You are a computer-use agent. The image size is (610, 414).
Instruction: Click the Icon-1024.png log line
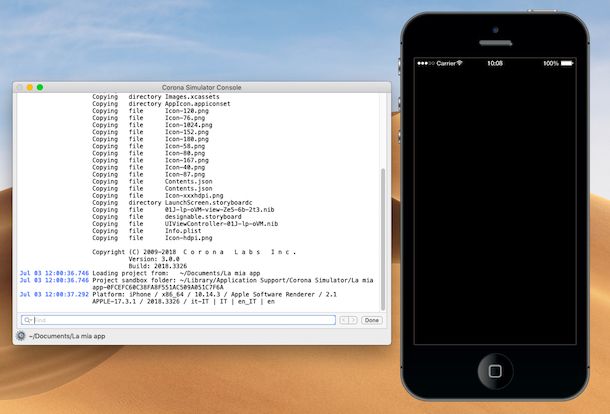[152, 125]
